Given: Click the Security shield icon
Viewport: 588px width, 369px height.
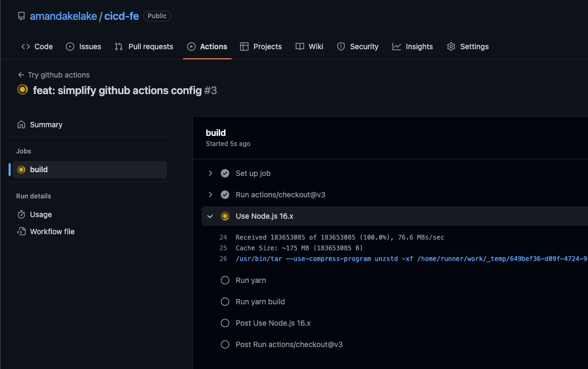Looking at the screenshot, I should coord(341,47).
